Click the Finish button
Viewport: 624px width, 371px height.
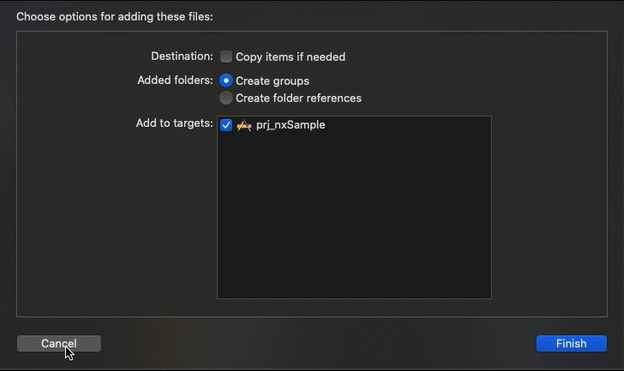(571, 344)
